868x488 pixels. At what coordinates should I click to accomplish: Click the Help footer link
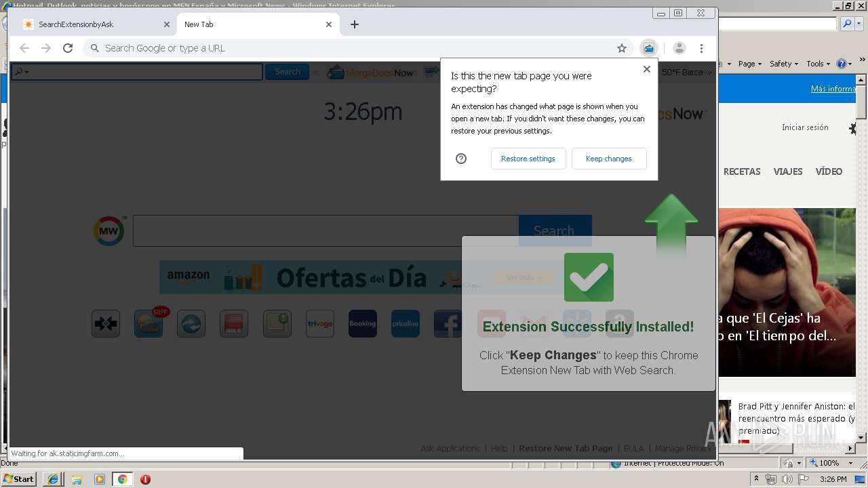point(499,449)
